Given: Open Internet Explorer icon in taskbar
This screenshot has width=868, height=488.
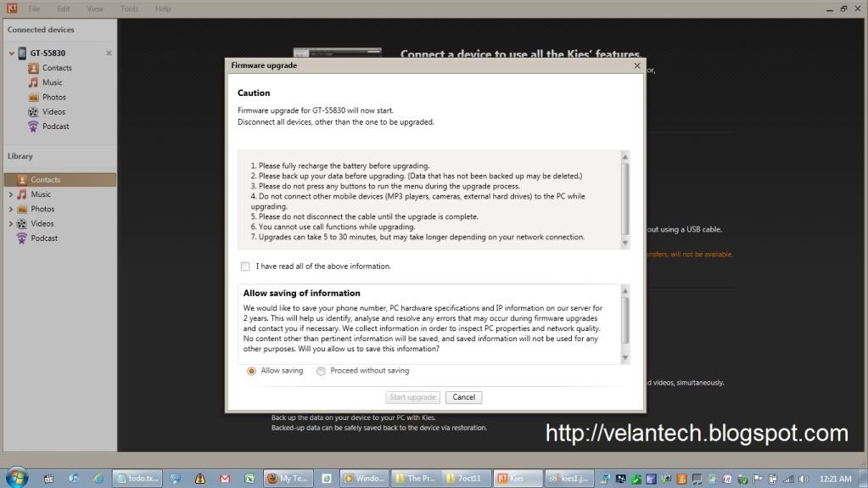Looking at the screenshot, I should pos(98,479).
